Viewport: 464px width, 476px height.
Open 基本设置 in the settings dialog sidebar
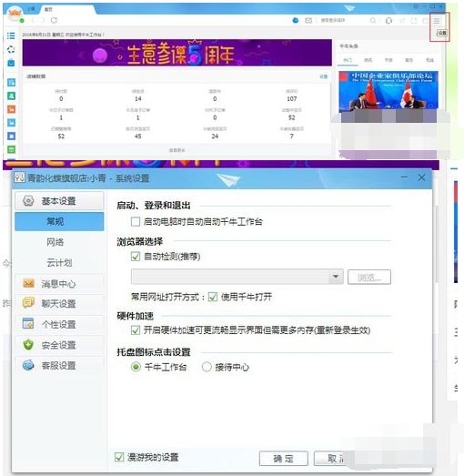tap(59, 201)
